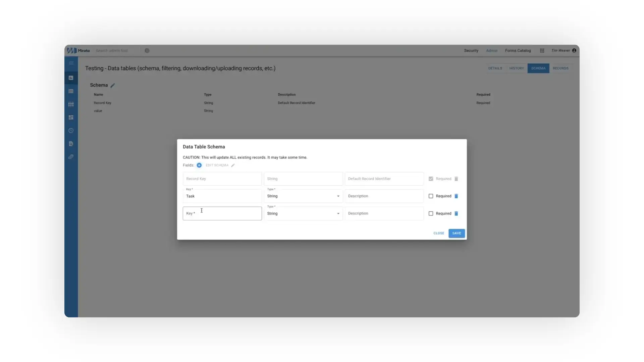Viewport: 644px width, 362px height.
Task: Open the History tab
Action: coord(516,68)
